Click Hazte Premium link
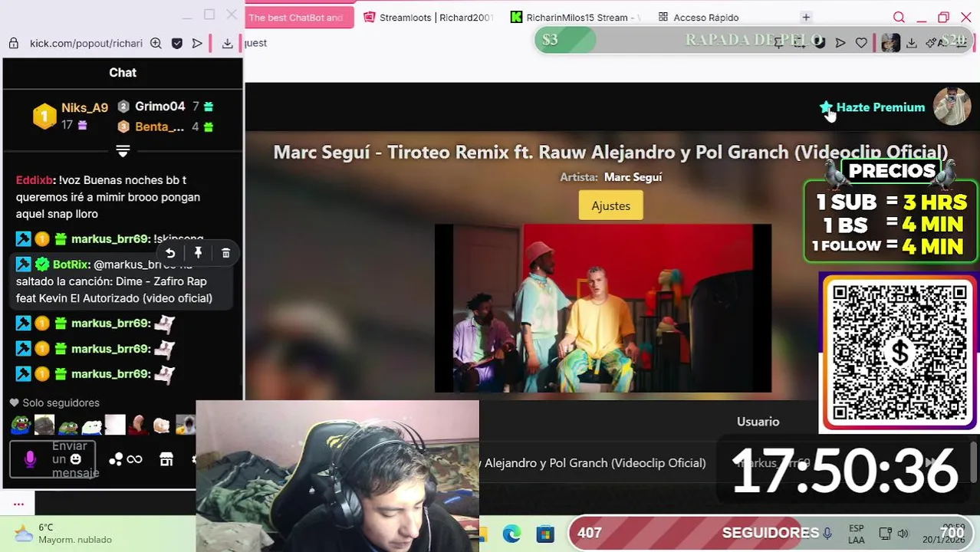 pos(880,107)
